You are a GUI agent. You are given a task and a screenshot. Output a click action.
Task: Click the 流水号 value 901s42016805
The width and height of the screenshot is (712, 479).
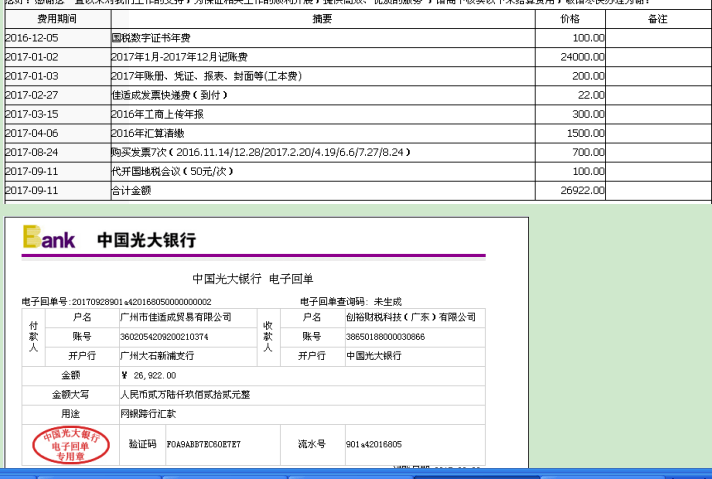tap(374, 444)
